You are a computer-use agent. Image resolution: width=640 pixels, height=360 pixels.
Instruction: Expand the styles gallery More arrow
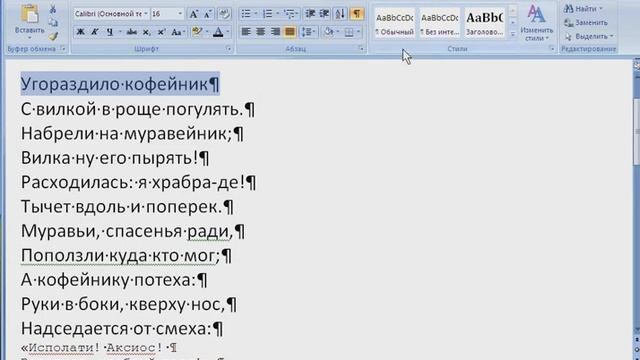point(513,35)
